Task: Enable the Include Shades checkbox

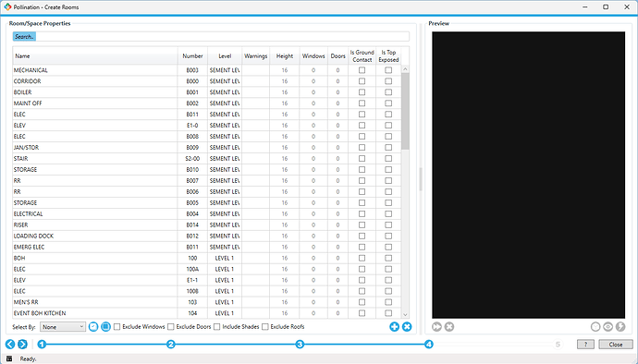Action: pos(217,326)
